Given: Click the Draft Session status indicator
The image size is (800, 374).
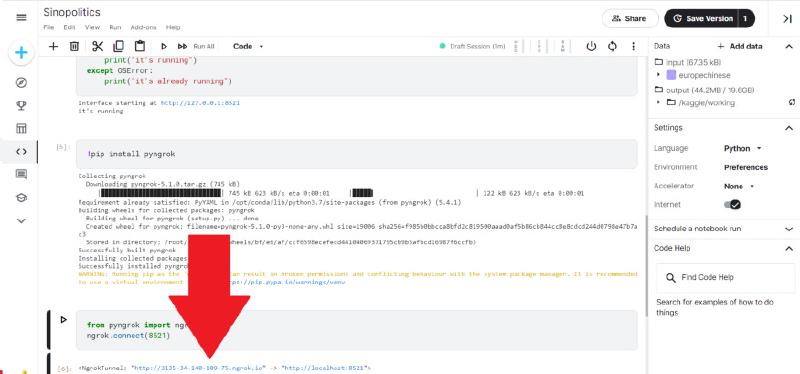Looking at the screenshot, I should click(472, 46).
